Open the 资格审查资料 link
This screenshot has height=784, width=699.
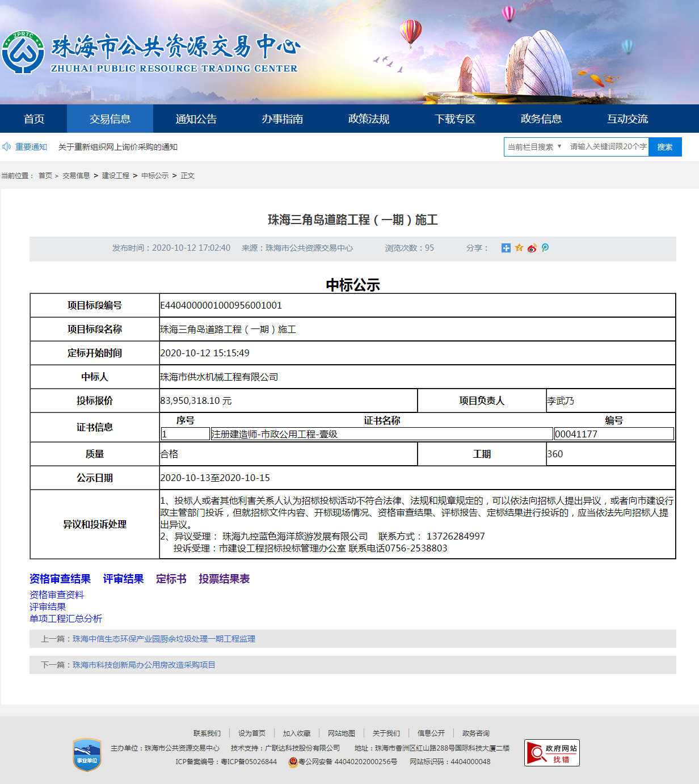tap(57, 595)
